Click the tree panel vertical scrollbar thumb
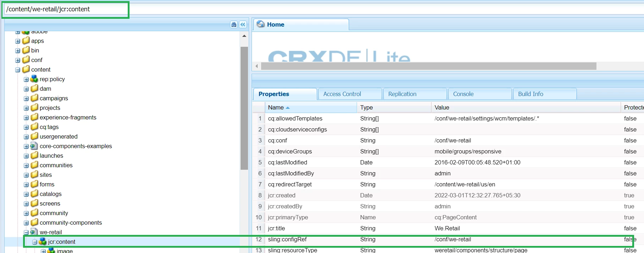Image resolution: width=644 pixels, height=253 pixels. (x=244, y=108)
